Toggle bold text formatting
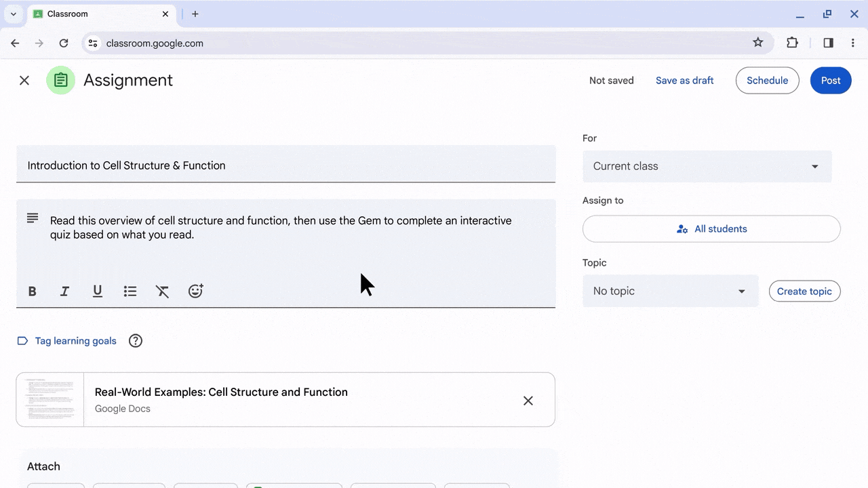The height and width of the screenshot is (488, 868). click(x=32, y=291)
